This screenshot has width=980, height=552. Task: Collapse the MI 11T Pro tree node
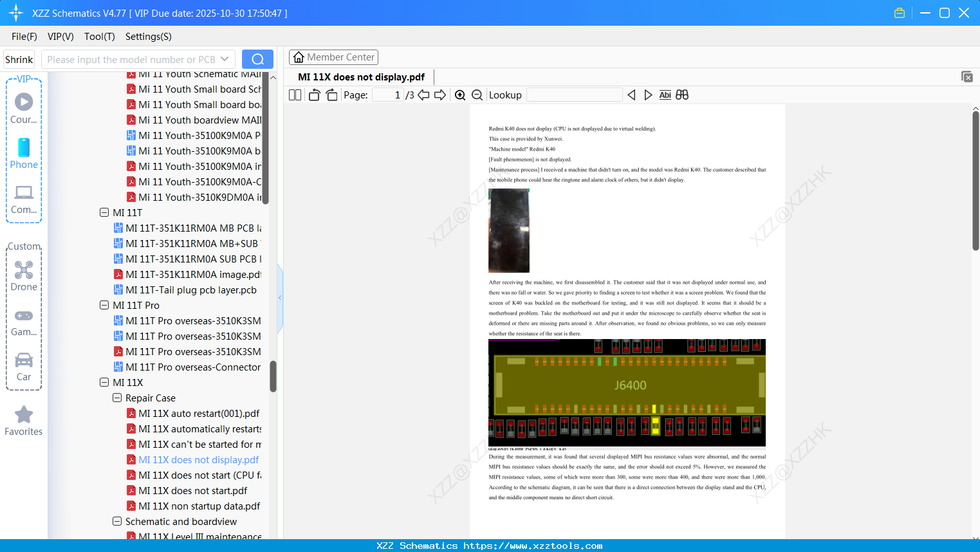point(104,305)
